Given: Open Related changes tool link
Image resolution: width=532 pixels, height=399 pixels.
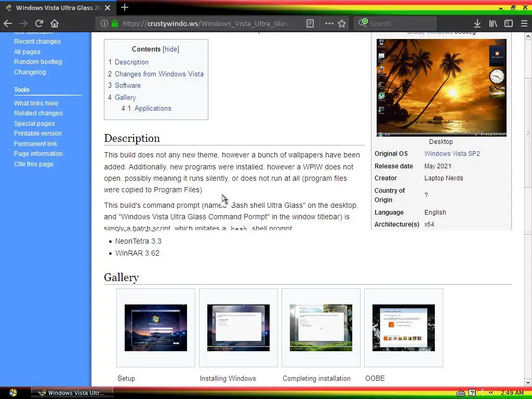Looking at the screenshot, I should point(38,113).
